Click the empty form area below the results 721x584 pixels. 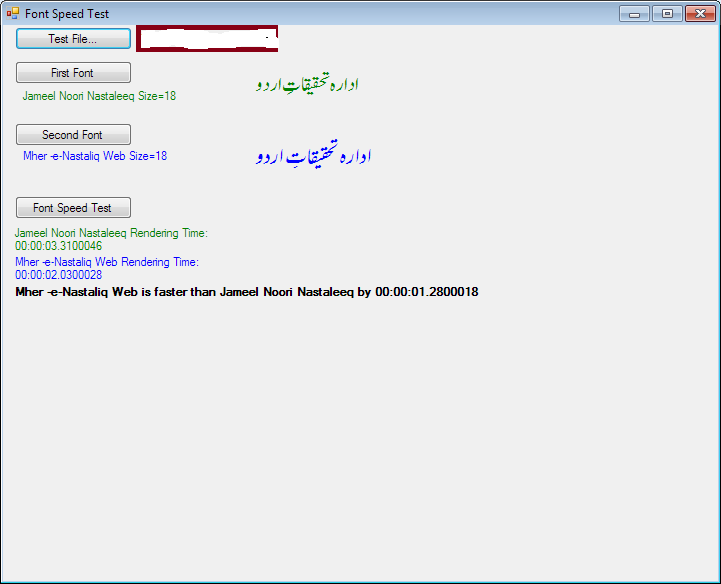[360, 440]
